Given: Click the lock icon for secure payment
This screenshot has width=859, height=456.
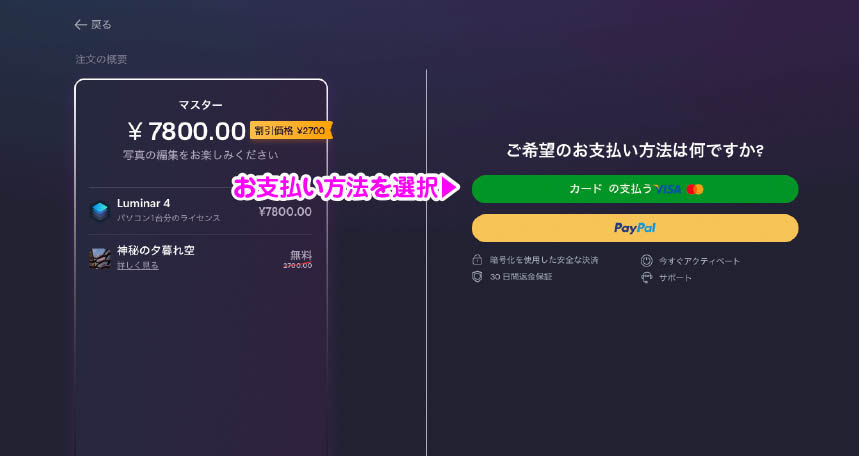Looking at the screenshot, I should (477, 259).
